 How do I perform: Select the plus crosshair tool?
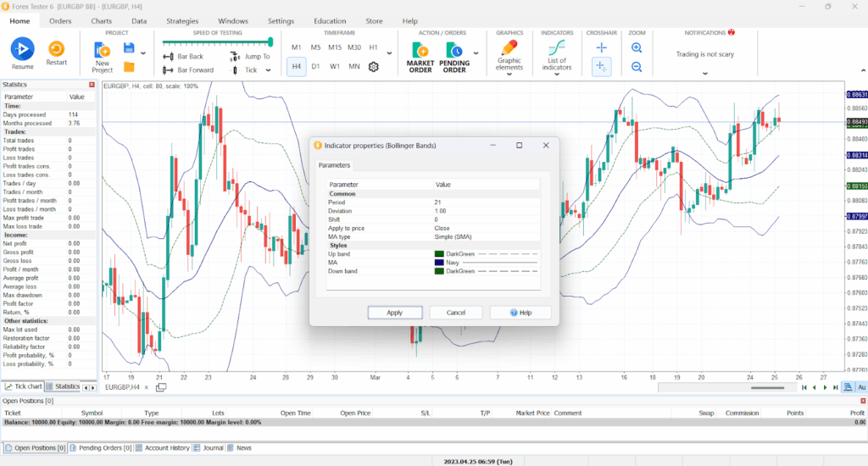coord(601,47)
